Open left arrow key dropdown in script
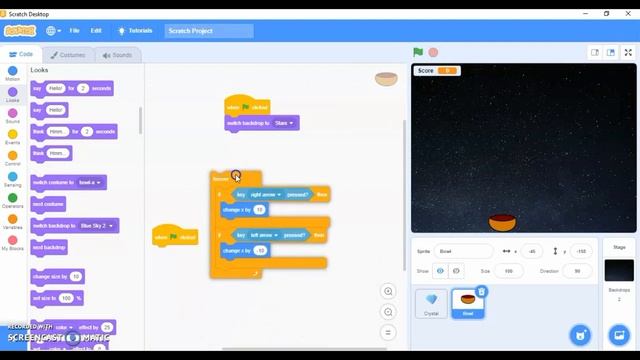 click(x=264, y=235)
